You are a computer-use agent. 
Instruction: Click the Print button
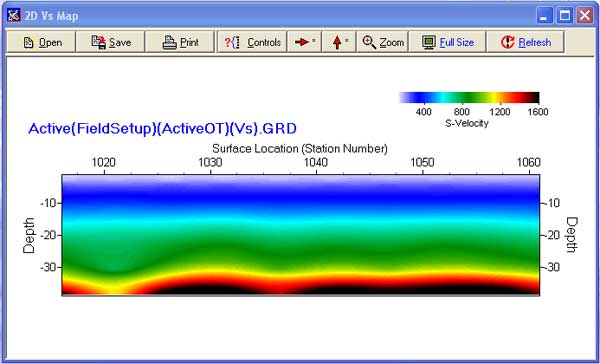180,42
